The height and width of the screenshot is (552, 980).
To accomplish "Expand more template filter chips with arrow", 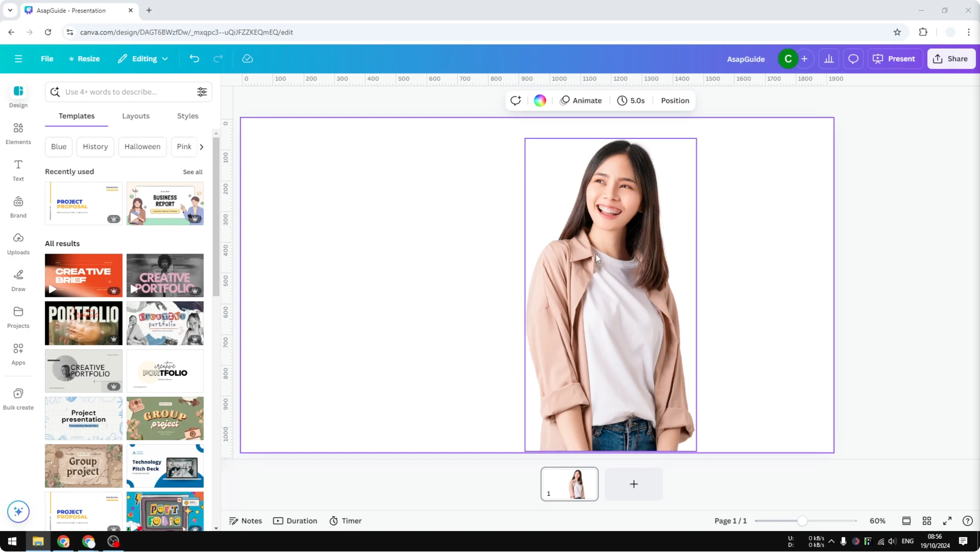I will tap(202, 147).
